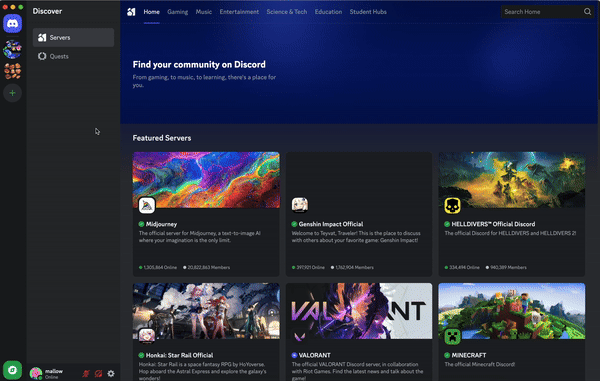The width and height of the screenshot is (600, 381).
Task: Click the Genshin '1,762,904 Members' count
Action: click(352, 267)
